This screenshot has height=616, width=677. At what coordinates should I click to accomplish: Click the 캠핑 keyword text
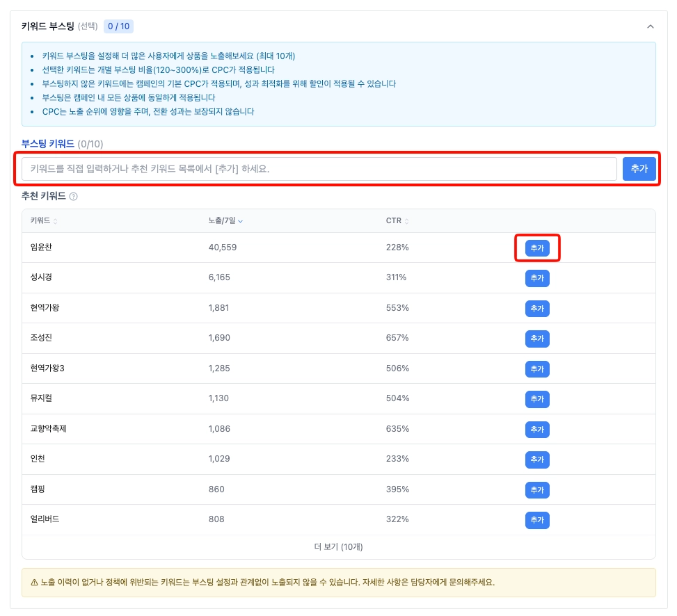click(x=38, y=489)
